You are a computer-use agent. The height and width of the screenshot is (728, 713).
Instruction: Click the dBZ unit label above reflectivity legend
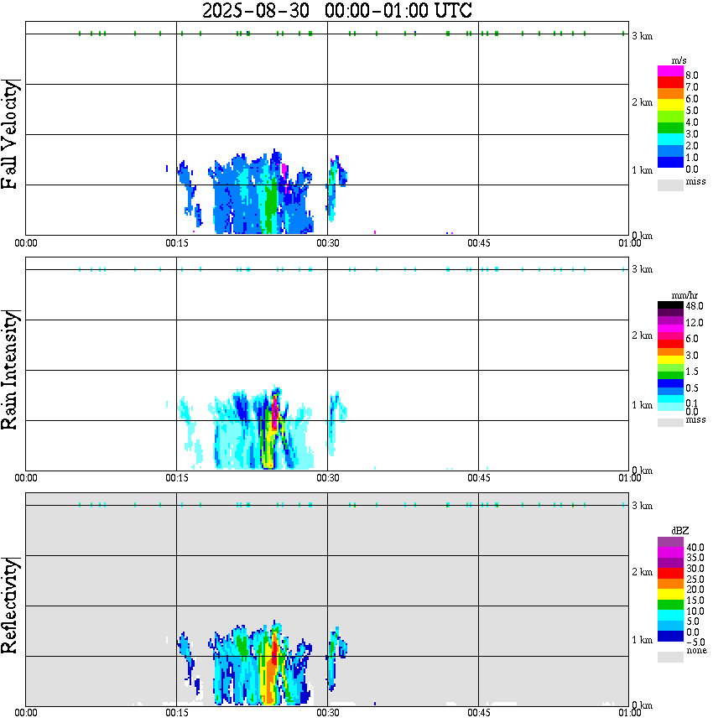pos(680,531)
